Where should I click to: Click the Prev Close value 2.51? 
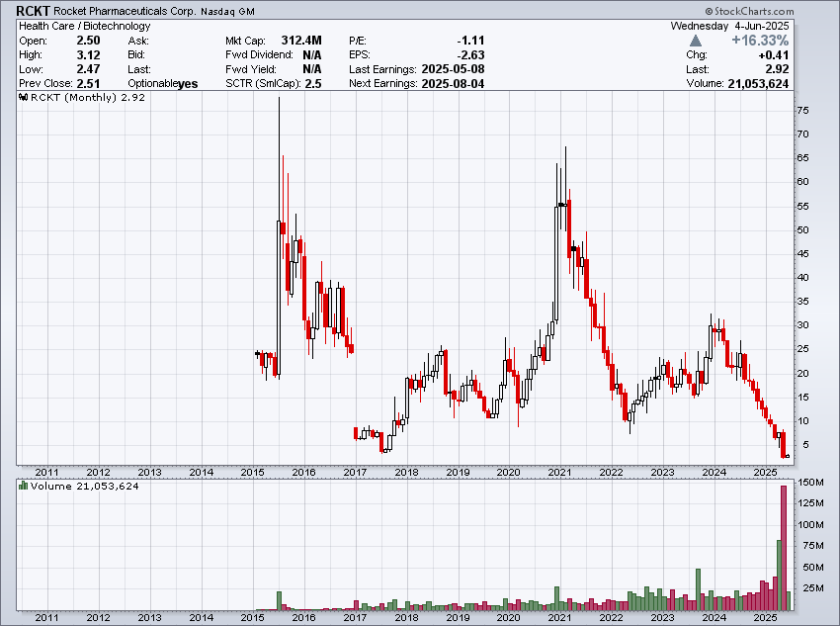[x=88, y=84]
